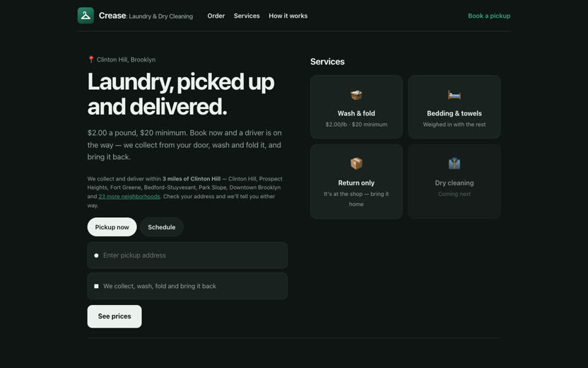The width and height of the screenshot is (588, 368).
Task: Select the Pickup now option
Action: pos(112,226)
